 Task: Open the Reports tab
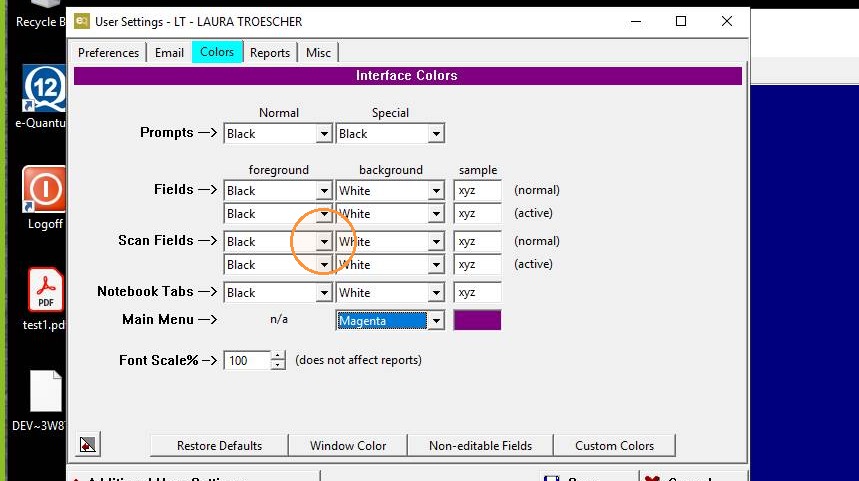[x=270, y=53]
